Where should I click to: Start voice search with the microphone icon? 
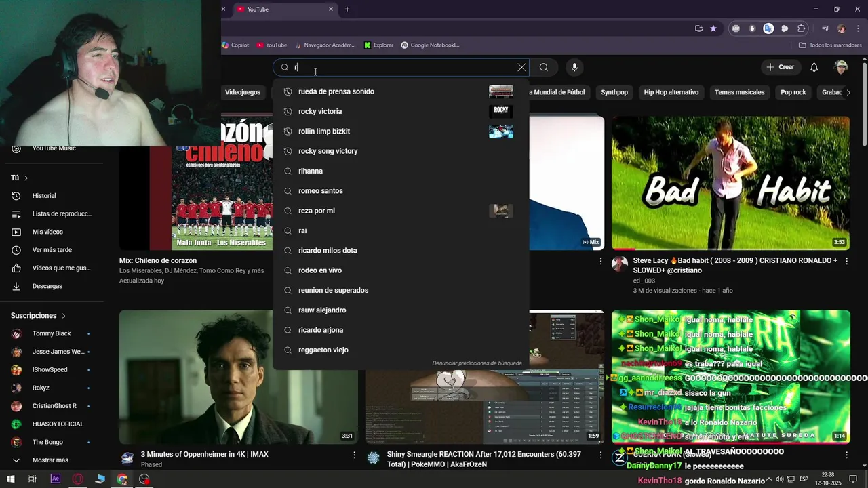tap(574, 67)
